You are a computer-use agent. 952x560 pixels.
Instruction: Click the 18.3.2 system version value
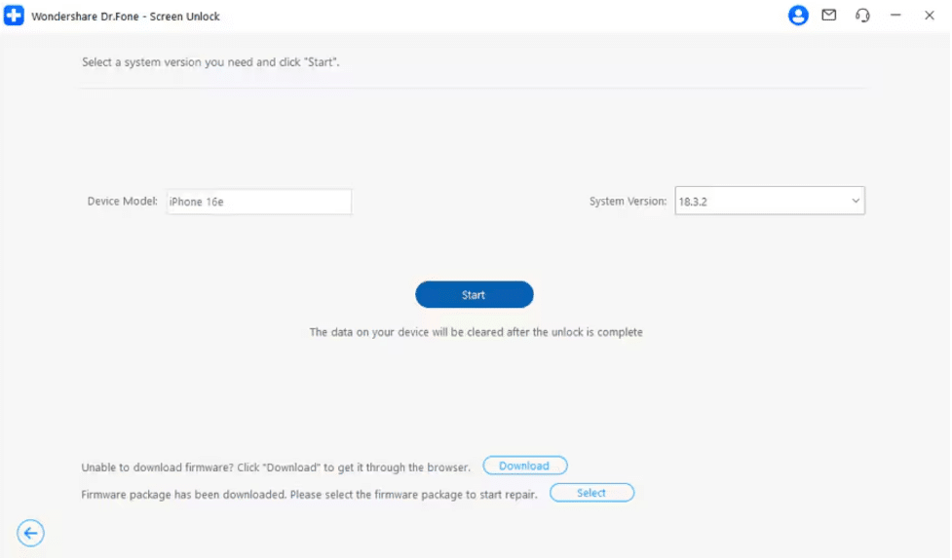[x=694, y=202]
